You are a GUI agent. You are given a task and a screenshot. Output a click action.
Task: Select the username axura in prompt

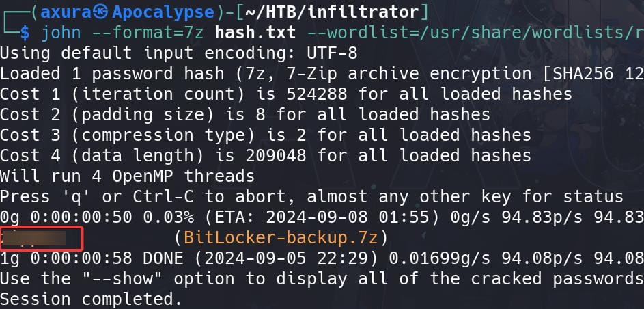pyautogui.click(x=66, y=13)
